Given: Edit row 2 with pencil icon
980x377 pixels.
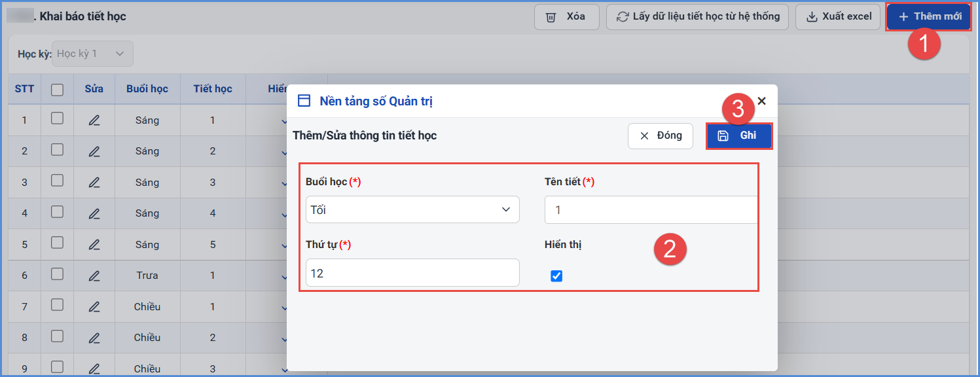Looking at the screenshot, I should tap(94, 151).
